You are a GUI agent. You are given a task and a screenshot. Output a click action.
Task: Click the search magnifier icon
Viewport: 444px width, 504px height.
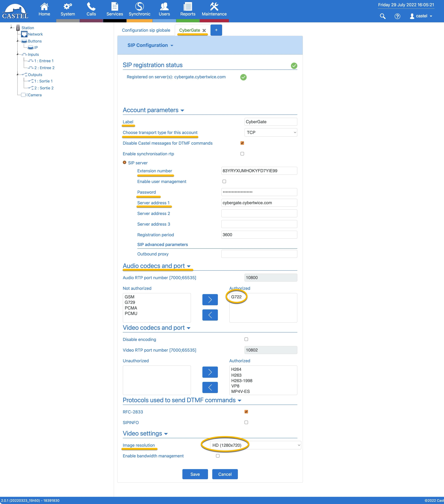(383, 16)
